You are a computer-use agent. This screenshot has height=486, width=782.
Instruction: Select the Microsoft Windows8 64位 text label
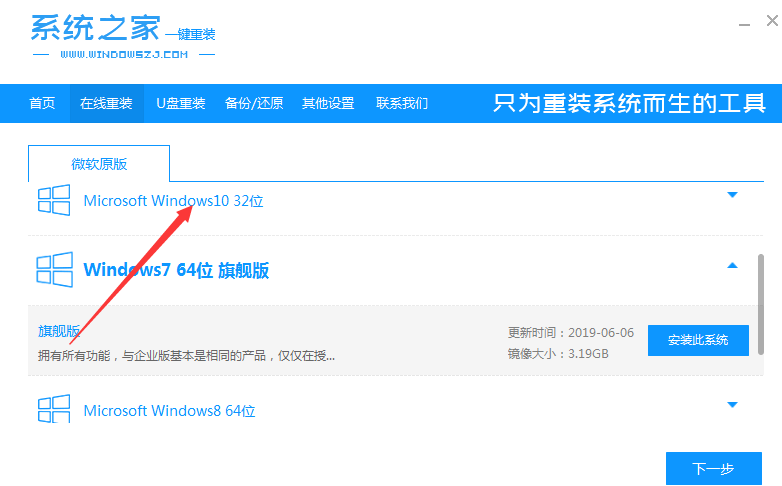pyautogui.click(x=170, y=411)
